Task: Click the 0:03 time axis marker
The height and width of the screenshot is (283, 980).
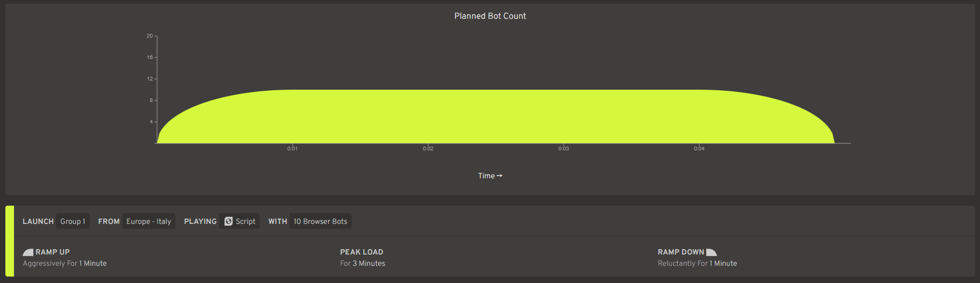Action: [563, 148]
